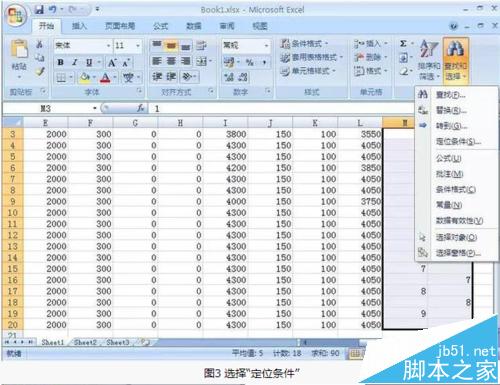
Task: Toggle Bold formatting
Action: [60, 62]
